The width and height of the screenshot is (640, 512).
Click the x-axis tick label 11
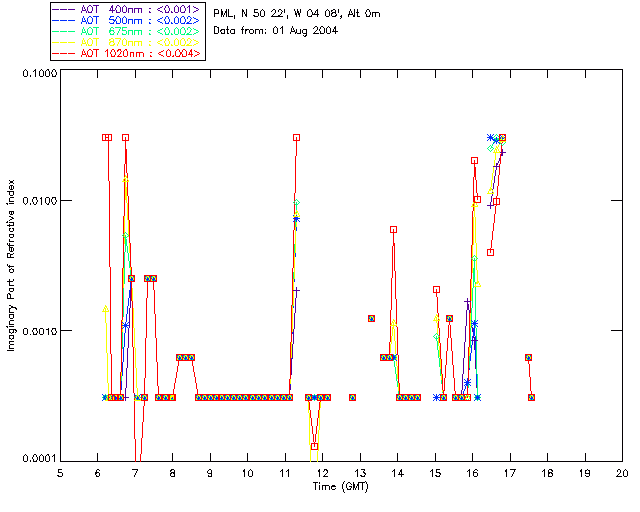(285, 473)
